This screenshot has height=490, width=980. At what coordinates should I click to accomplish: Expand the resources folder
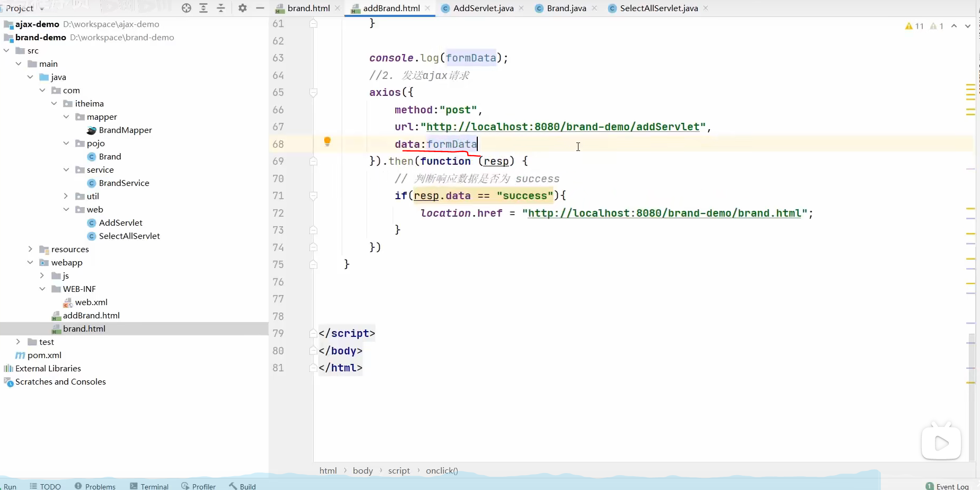point(30,249)
